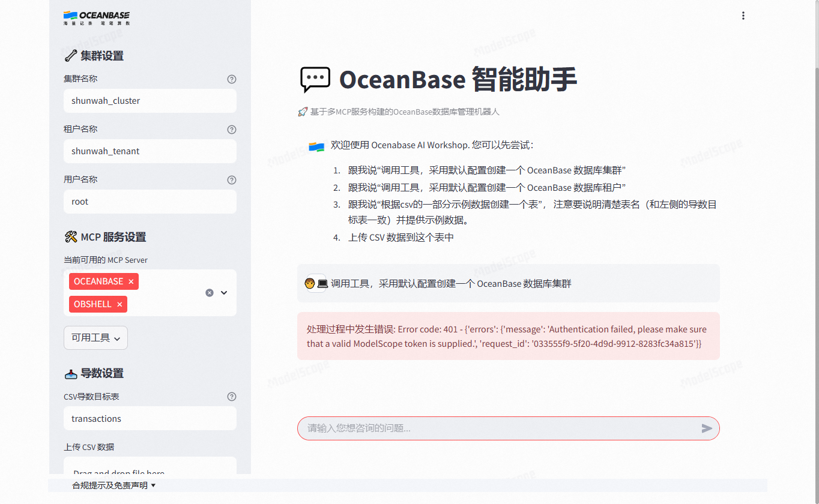Click the user message 调用工具 in chat

click(451, 283)
